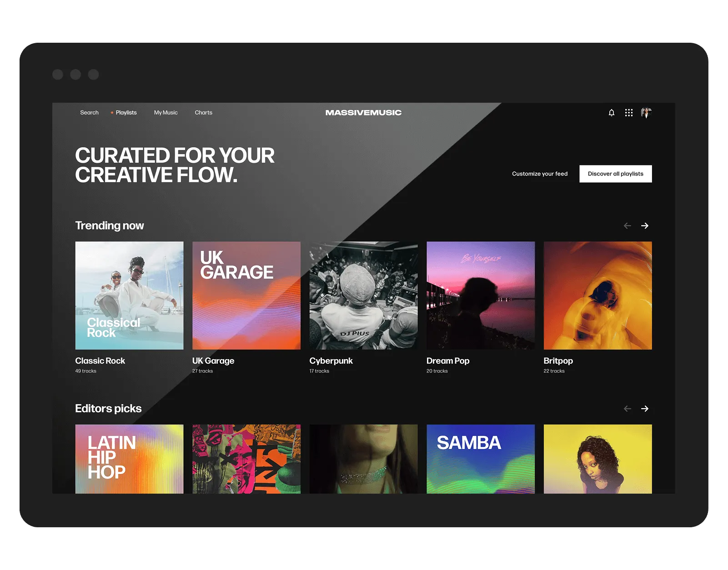Open the Search menu item
This screenshot has width=728, height=570.
[89, 113]
